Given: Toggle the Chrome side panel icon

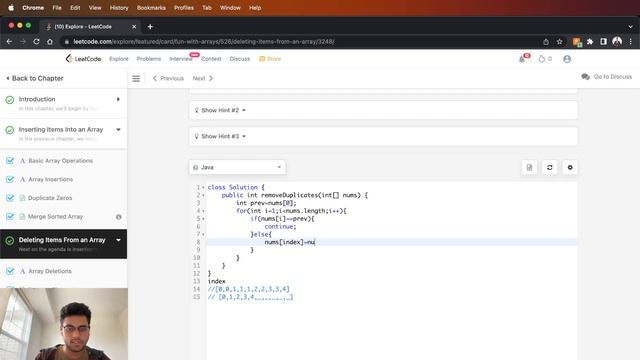Looking at the screenshot, I should 603,42.
